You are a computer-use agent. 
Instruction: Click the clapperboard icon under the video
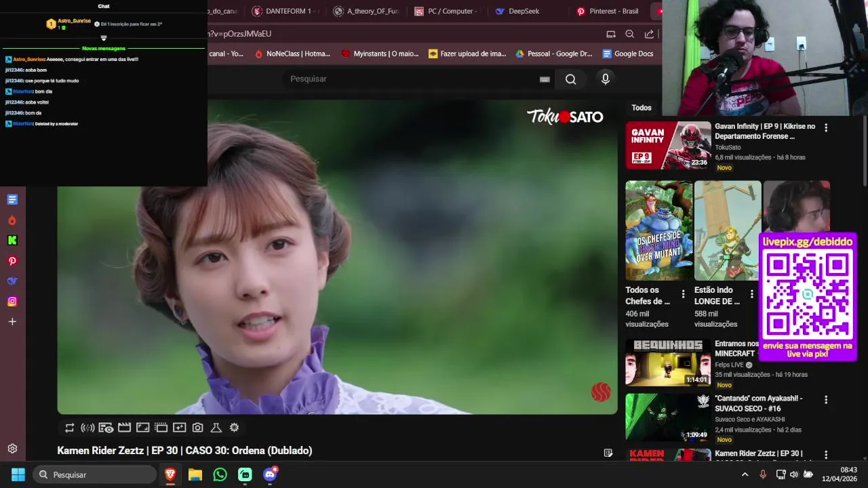pyautogui.click(x=124, y=428)
